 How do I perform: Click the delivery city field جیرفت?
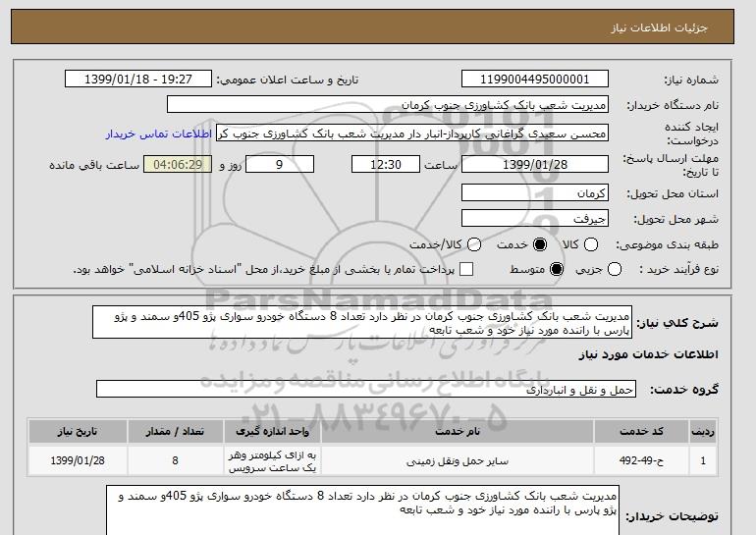[x=535, y=218]
